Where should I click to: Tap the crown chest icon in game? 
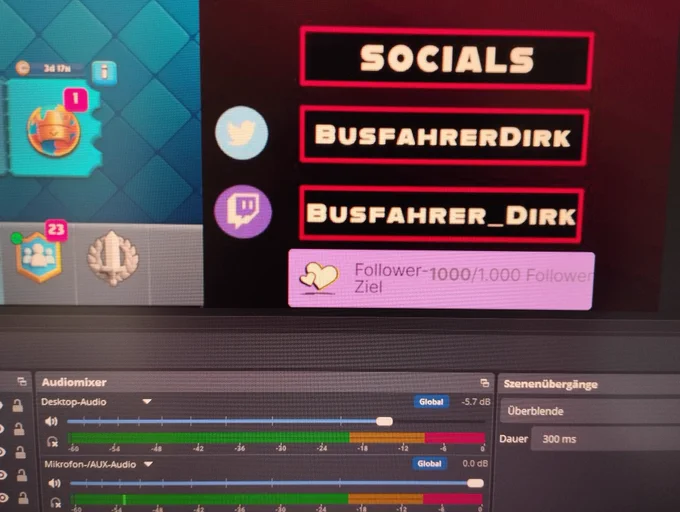54,130
